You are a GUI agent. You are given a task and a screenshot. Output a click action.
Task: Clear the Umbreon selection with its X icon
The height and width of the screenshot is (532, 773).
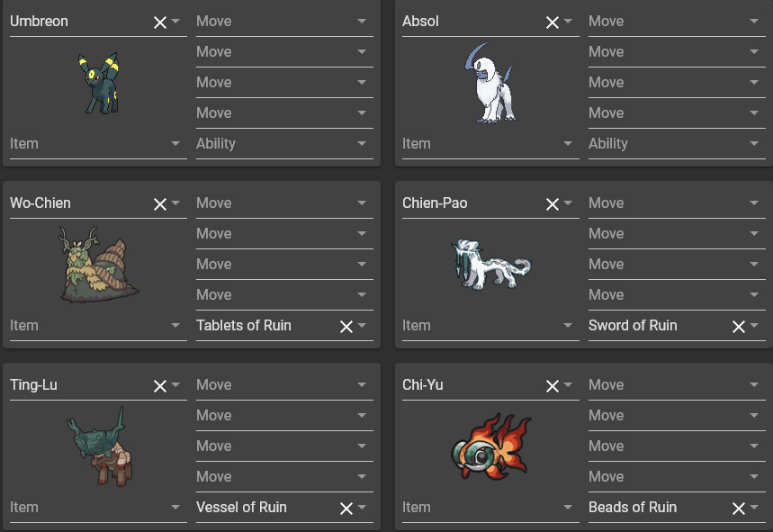click(x=159, y=23)
